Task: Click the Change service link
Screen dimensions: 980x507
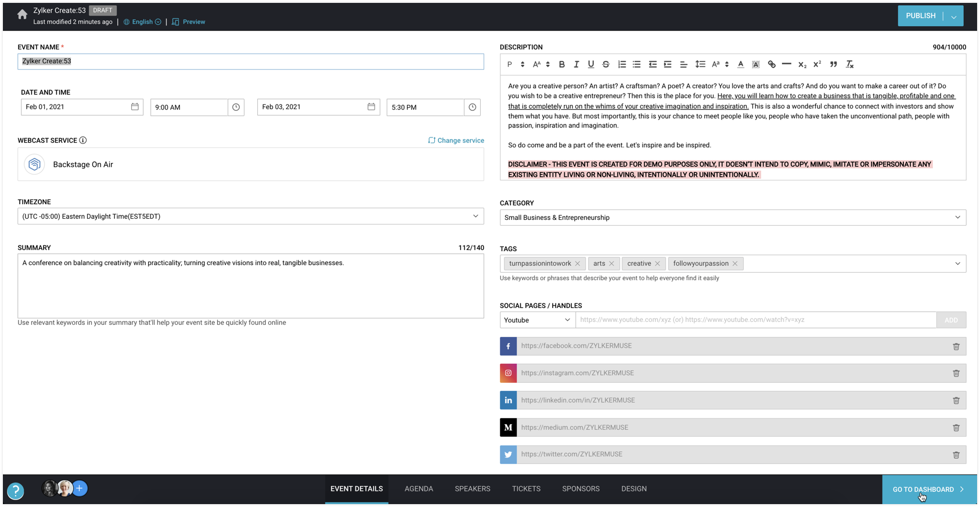Action: point(456,140)
